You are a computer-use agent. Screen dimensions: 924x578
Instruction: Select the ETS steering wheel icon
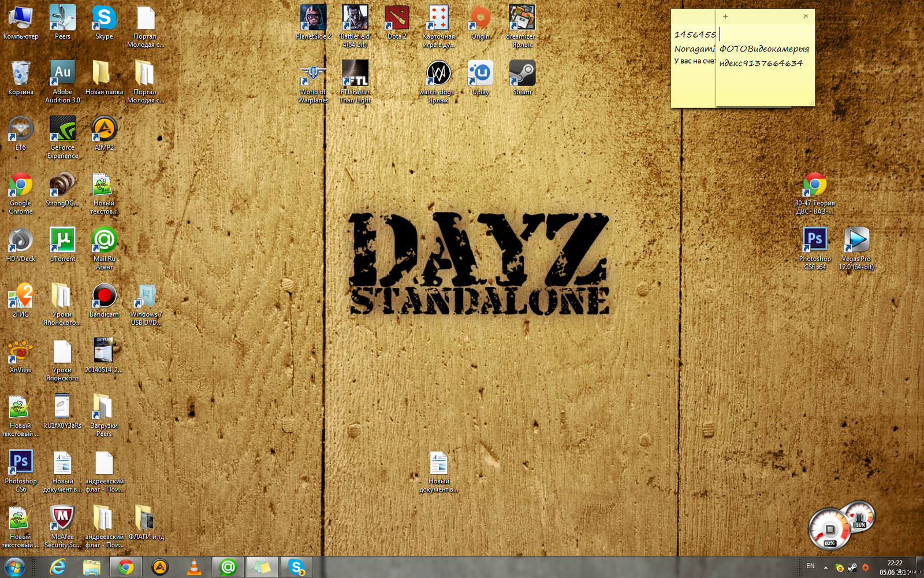point(21,134)
